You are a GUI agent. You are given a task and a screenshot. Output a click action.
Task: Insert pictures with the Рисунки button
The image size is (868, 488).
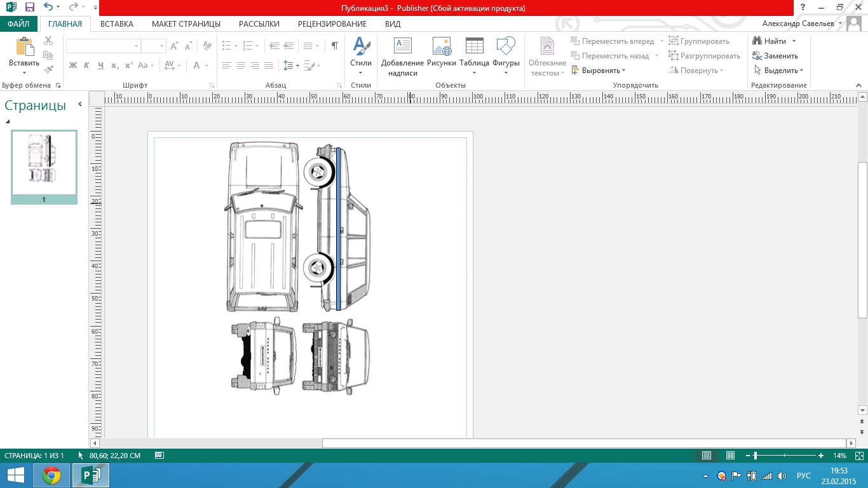click(442, 52)
